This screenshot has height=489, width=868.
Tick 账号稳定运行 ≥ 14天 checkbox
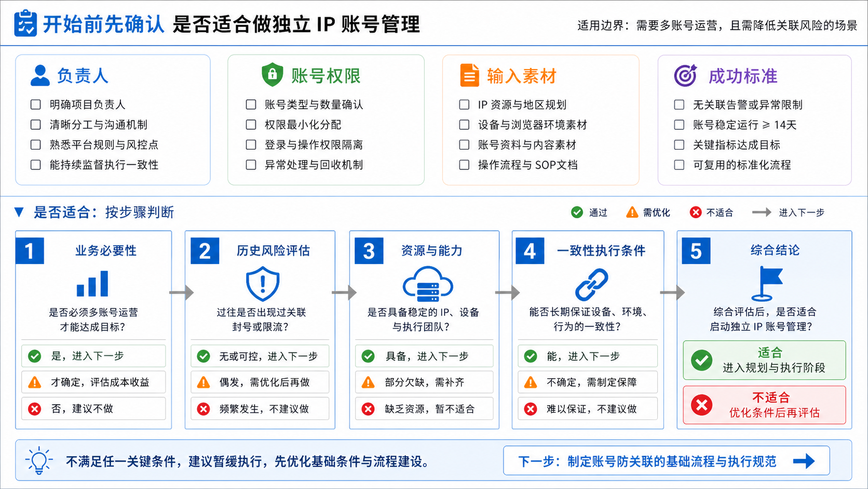pos(679,125)
